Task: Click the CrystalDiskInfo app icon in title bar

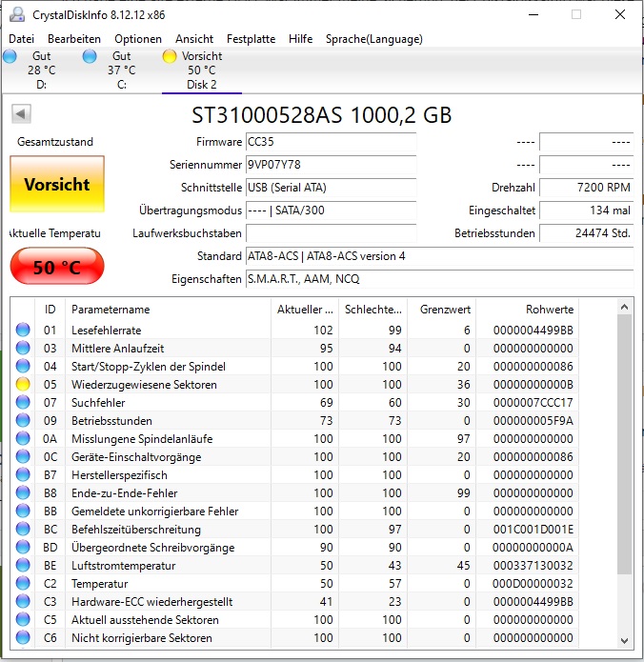Action: pyautogui.click(x=17, y=15)
